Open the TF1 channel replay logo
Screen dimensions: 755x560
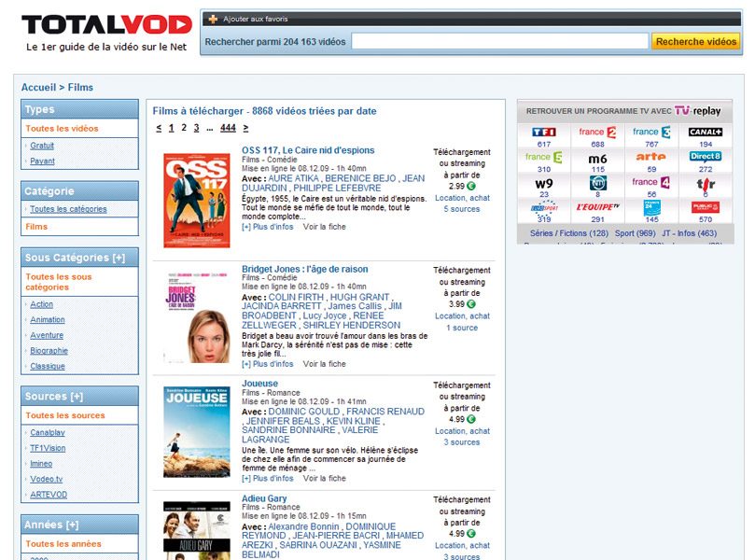pyautogui.click(x=544, y=132)
